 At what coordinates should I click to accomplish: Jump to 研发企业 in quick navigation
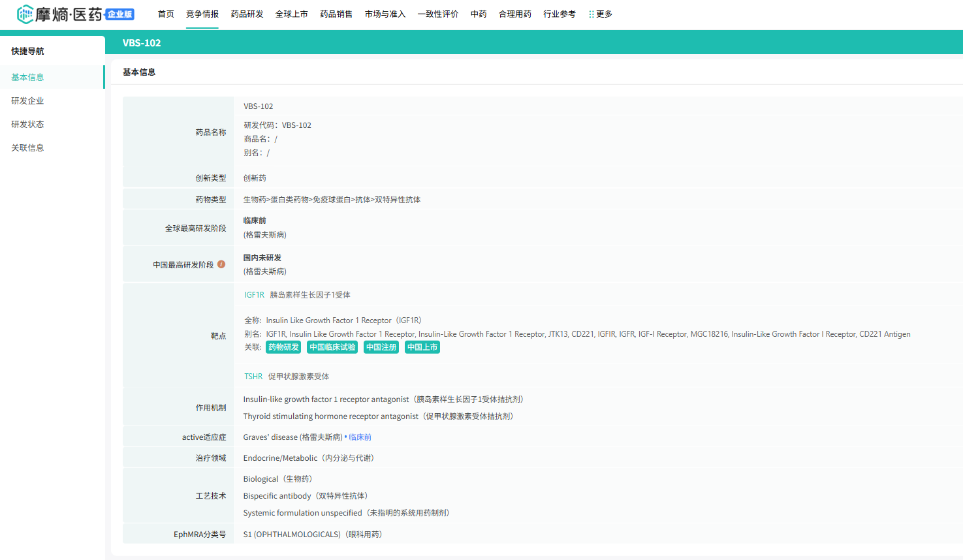point(27,101)
